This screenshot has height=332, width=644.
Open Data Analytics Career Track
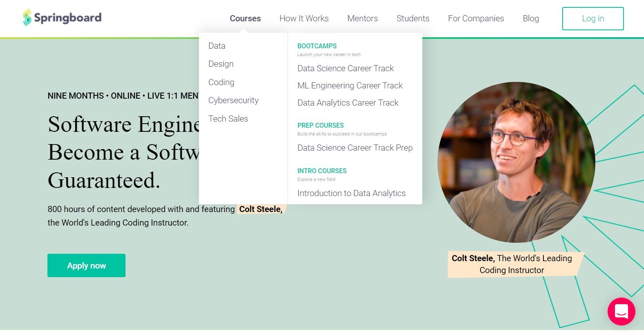coord(348,103)
